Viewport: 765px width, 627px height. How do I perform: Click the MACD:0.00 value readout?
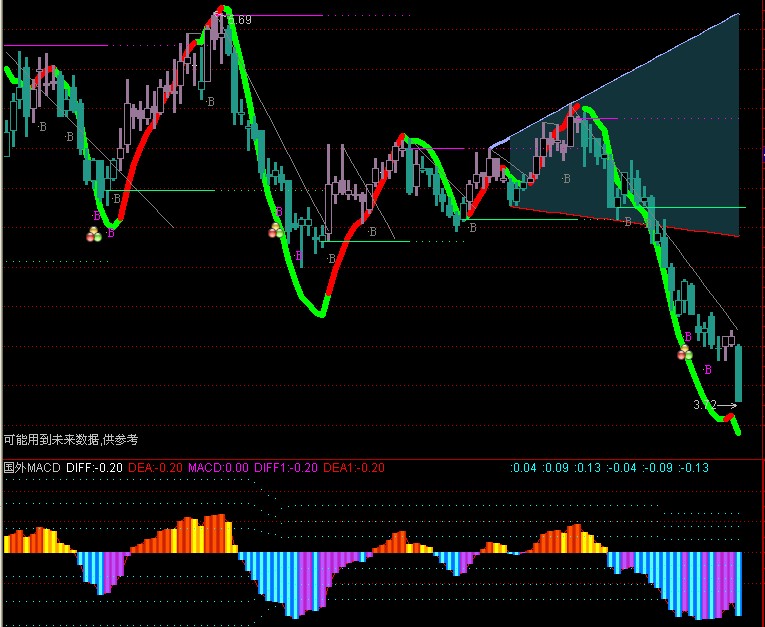[x=218, y=467]
